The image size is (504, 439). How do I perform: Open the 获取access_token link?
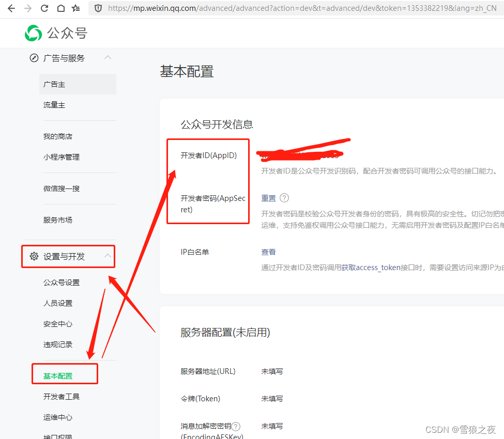click(x=371, y=268)
